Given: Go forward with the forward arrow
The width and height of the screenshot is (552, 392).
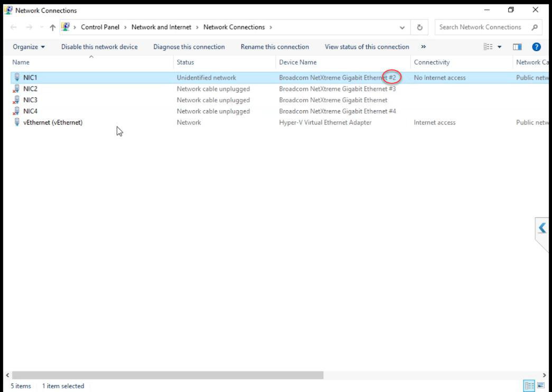Looking at the screenshot, I should (x=29, y=27).
